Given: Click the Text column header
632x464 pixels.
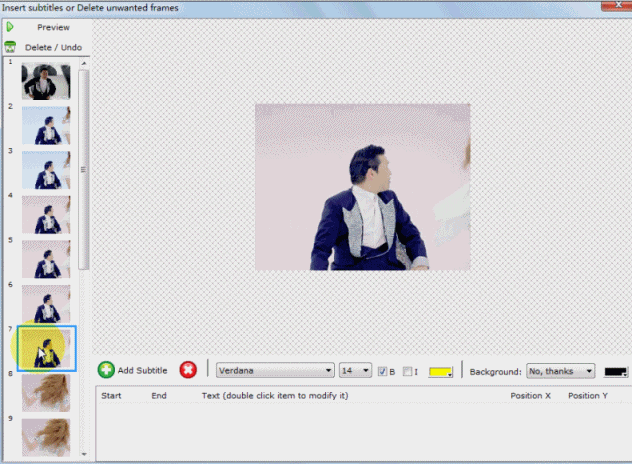Looking at the screenshot, I should coord(275,395).
